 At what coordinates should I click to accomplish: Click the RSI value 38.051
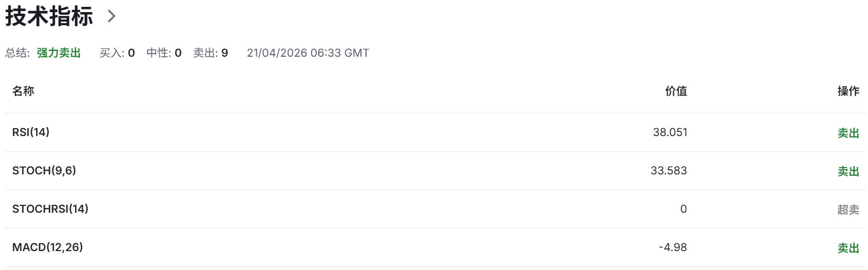pyautogui.click(x=670, y=132)
